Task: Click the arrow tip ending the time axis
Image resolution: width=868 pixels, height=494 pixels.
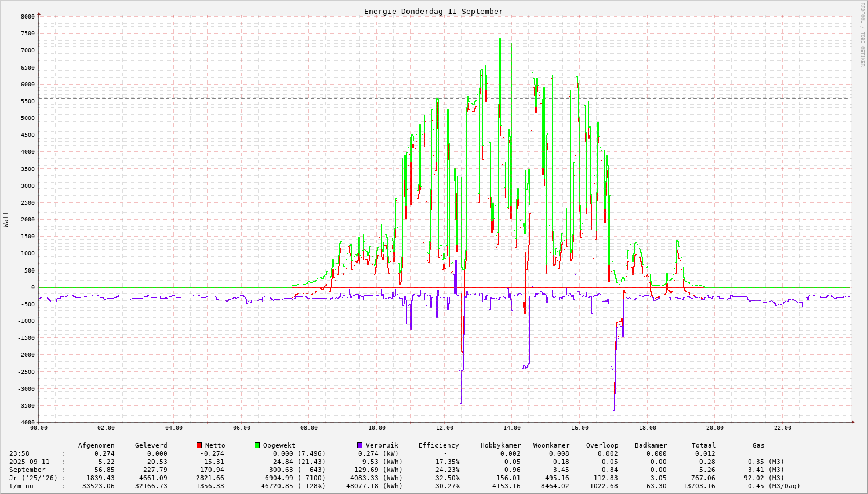Action: click(x=853, y=422)
